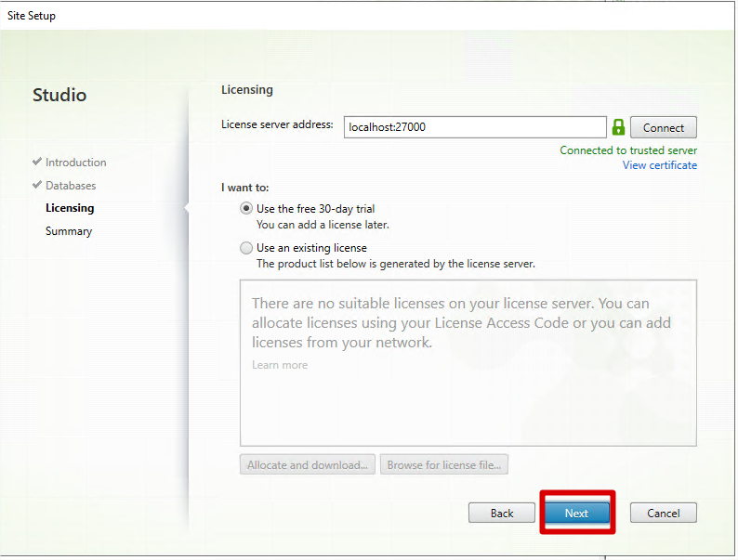Viewport: 738px width, 560px height.
Task: Click the license product list box
Action: click(x=468, y=363)
